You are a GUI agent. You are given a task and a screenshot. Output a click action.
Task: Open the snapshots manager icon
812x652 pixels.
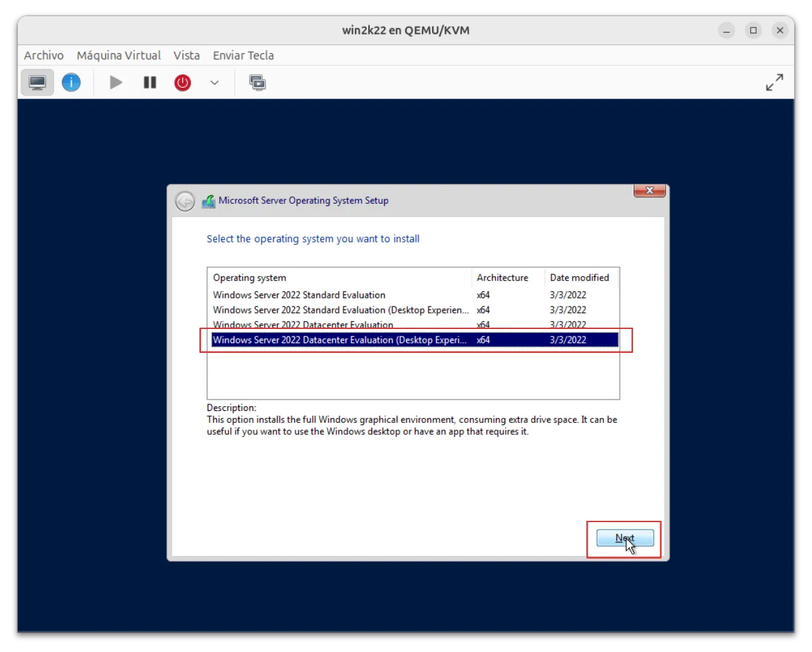258,83
